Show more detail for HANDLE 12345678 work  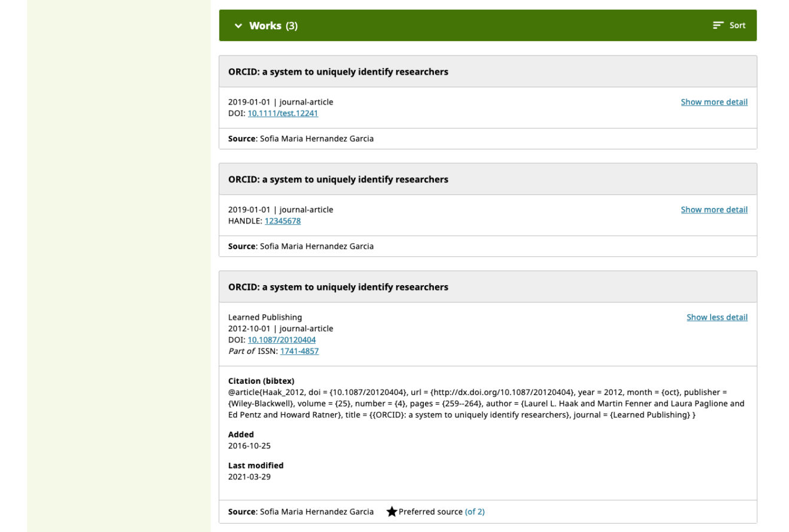pos(714,210)
